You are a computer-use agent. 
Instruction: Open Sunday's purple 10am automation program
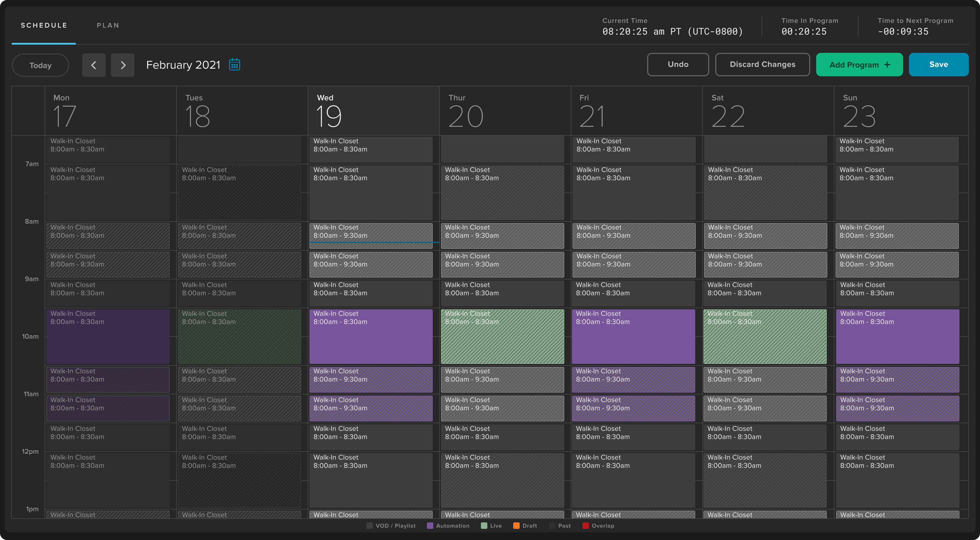tap(898, 337)
